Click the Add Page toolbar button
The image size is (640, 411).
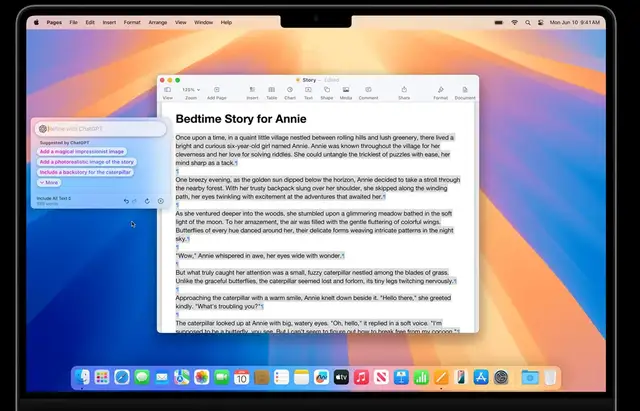[x=216, y=91]
